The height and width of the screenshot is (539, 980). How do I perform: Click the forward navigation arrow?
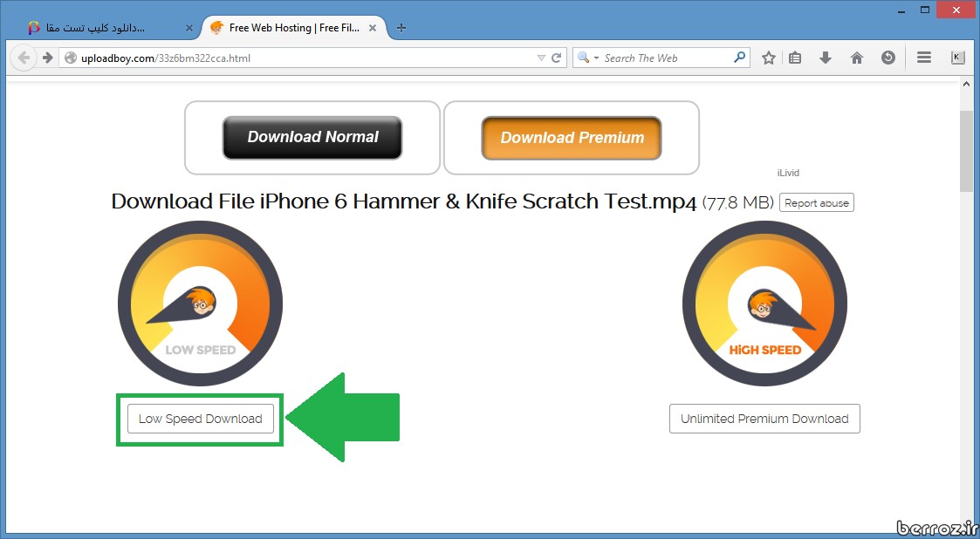(x=48, y=58)
